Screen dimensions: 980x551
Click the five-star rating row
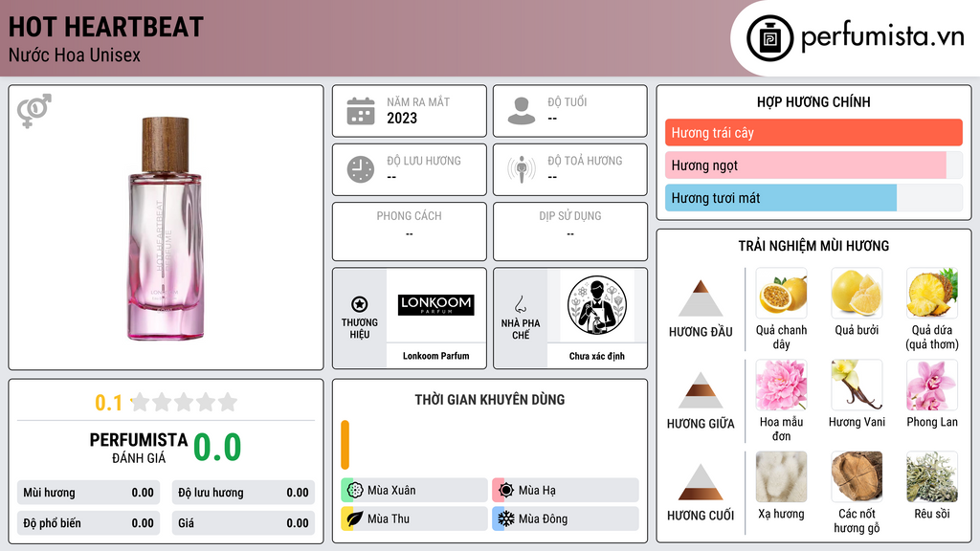coord(184,402)
